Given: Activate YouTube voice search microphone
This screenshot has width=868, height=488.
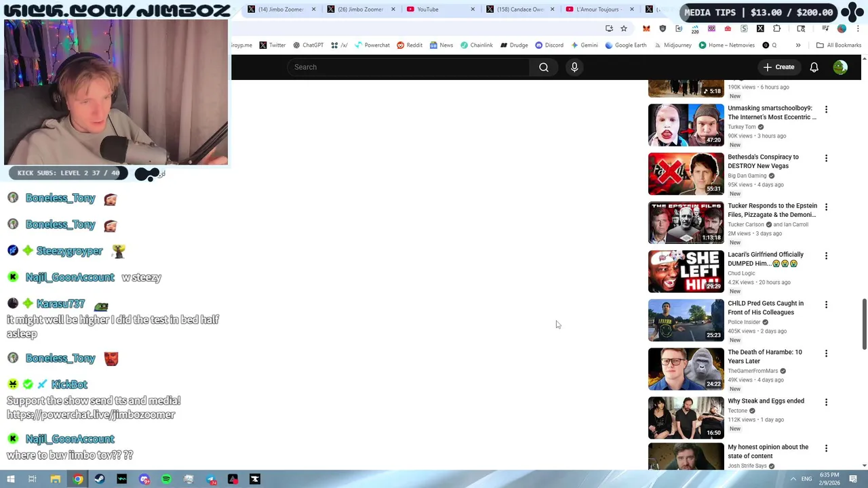Looking at the screenshot, I should click(x=574, y=67).
